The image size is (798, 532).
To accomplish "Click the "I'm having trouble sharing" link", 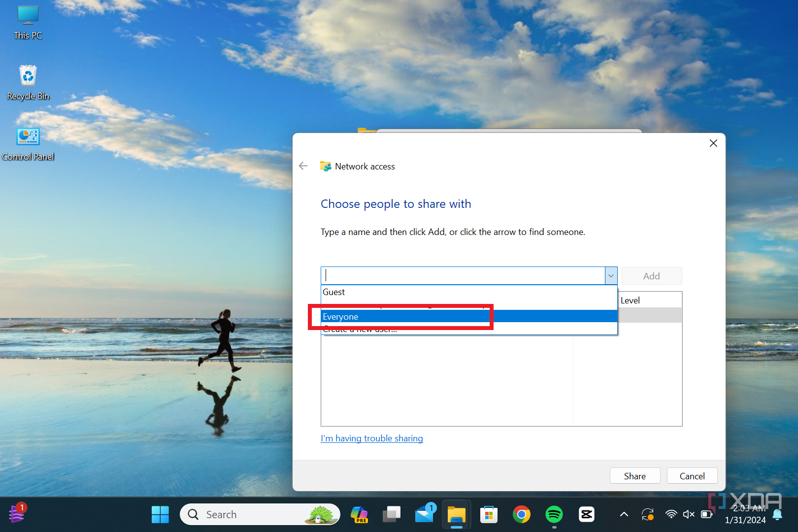I will point(371,438).
